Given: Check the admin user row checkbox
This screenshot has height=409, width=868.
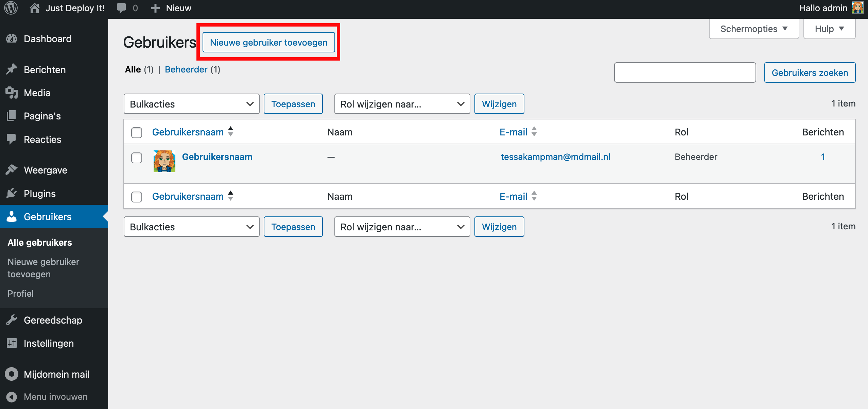Looking at the screenshot, I should coord(137,158).
